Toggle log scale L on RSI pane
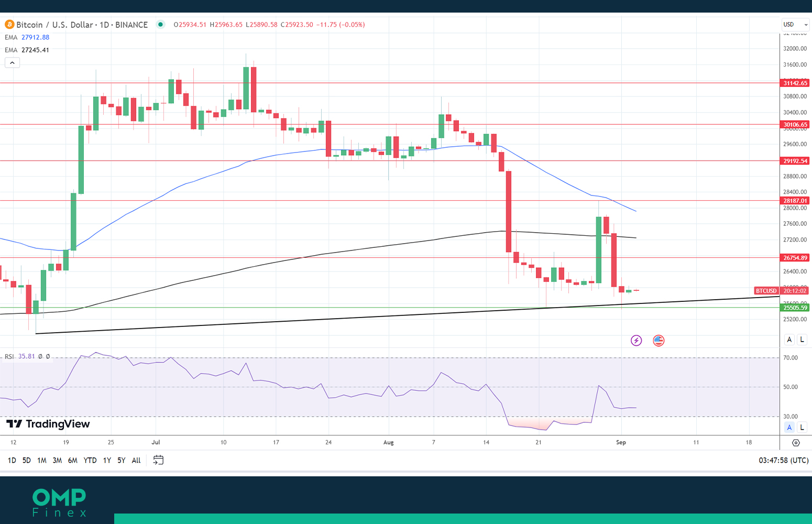 (802, 428)
